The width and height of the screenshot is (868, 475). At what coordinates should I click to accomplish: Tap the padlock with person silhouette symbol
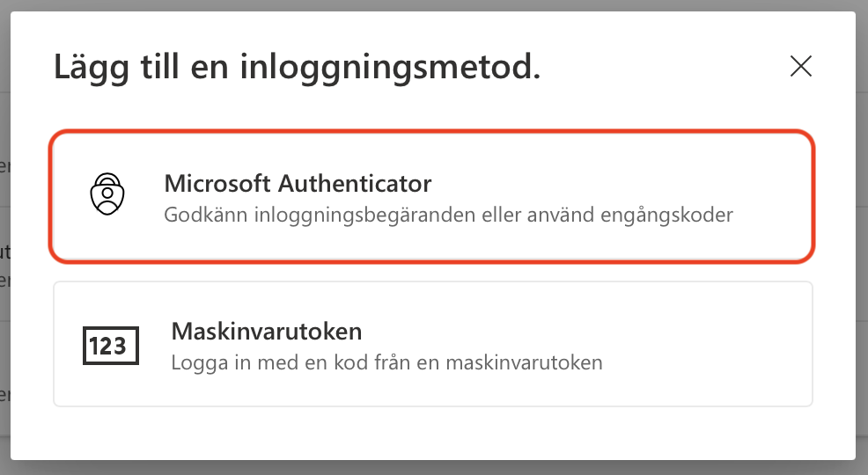tap(107, 194)
